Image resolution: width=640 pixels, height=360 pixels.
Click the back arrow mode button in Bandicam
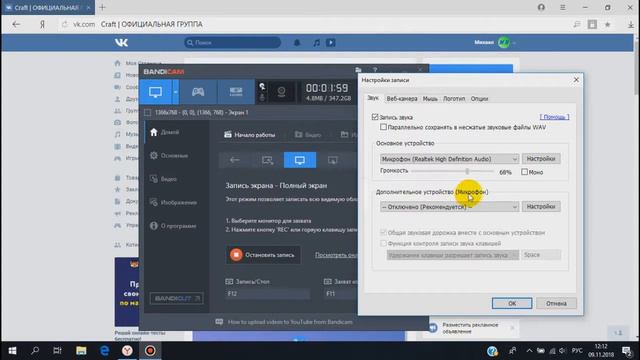tap(235, 160)
